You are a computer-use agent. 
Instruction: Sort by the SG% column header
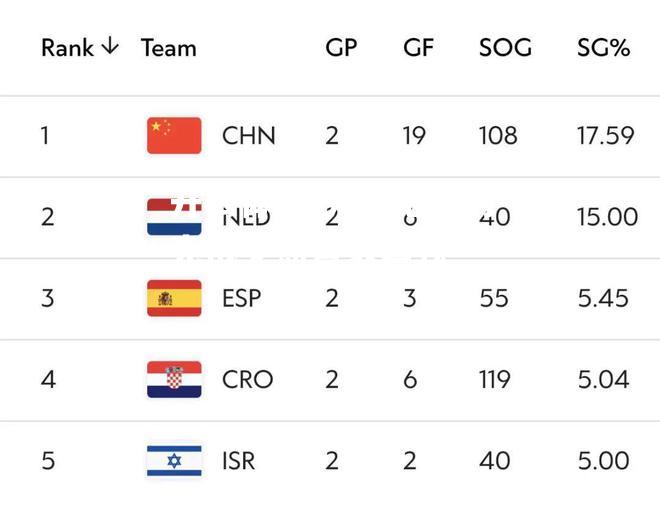tap(604, 47)
